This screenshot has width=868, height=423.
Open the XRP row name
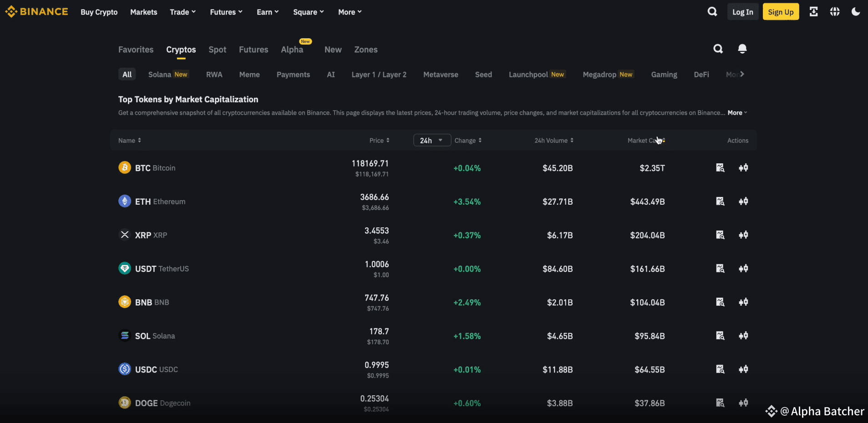pyautogui.click(x=151, y=235)
